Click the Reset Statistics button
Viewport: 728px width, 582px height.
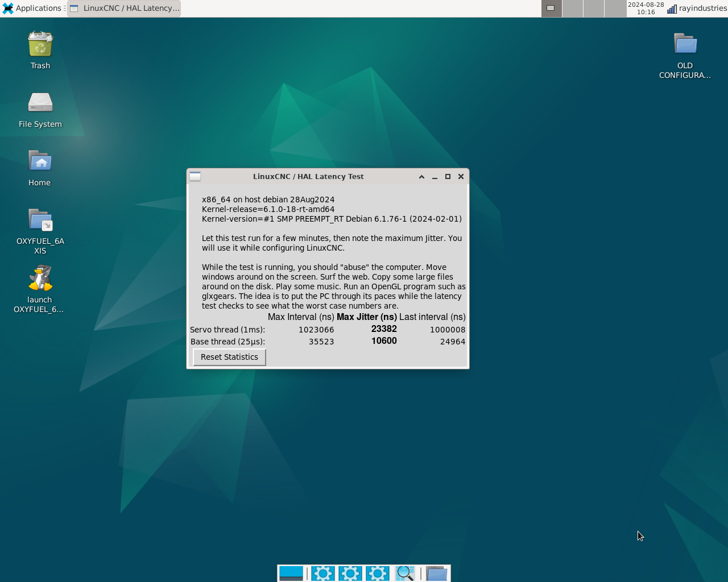[229, 357]
